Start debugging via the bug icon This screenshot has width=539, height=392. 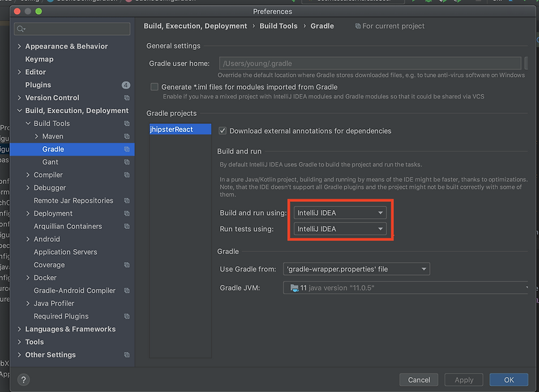coord(429,2)
